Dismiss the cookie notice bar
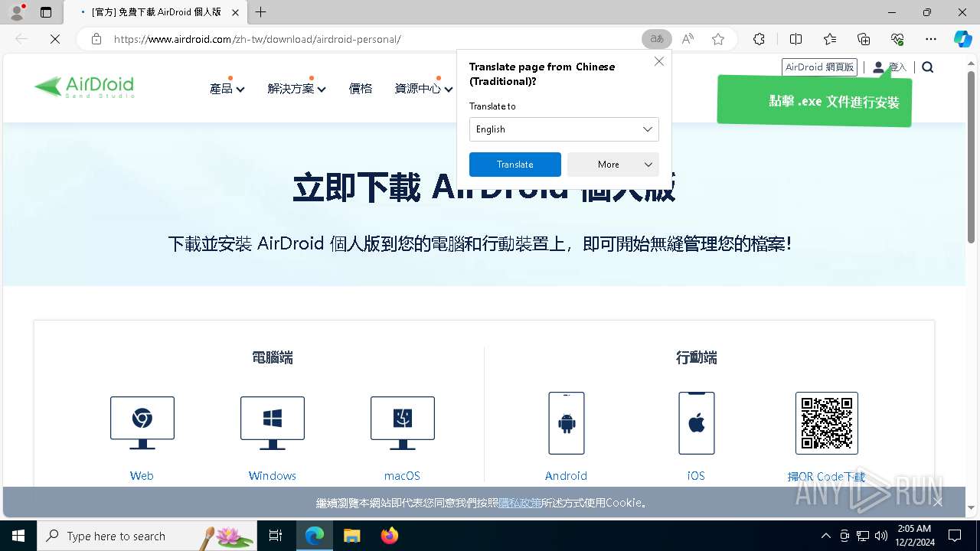 (x=938, y=502)
